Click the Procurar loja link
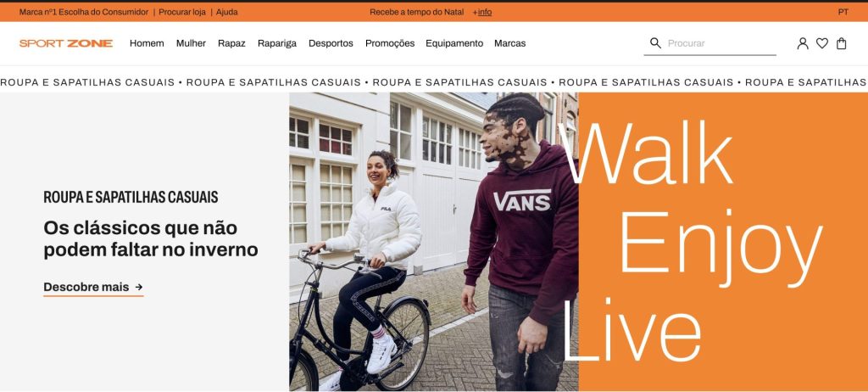This screenshot has width=868, height=392. pyautogui.click(x=182, y=12)
